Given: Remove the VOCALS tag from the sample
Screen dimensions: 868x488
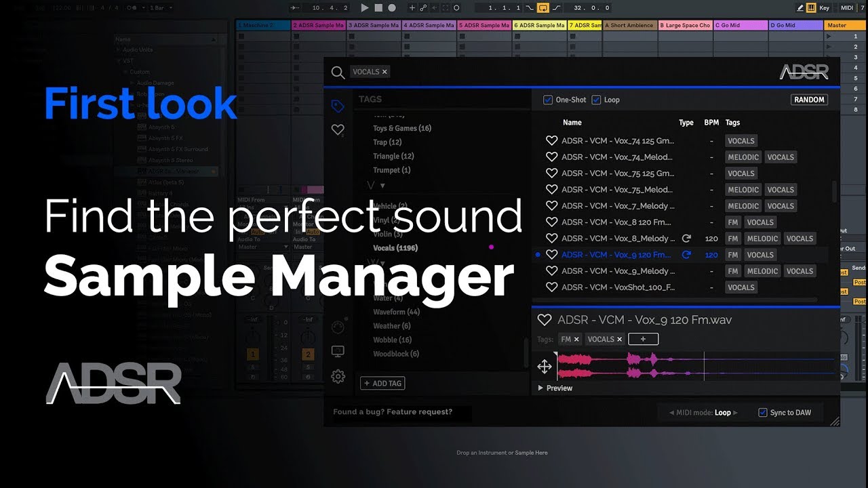Looking at the screenshot, I should coord(619,340).
